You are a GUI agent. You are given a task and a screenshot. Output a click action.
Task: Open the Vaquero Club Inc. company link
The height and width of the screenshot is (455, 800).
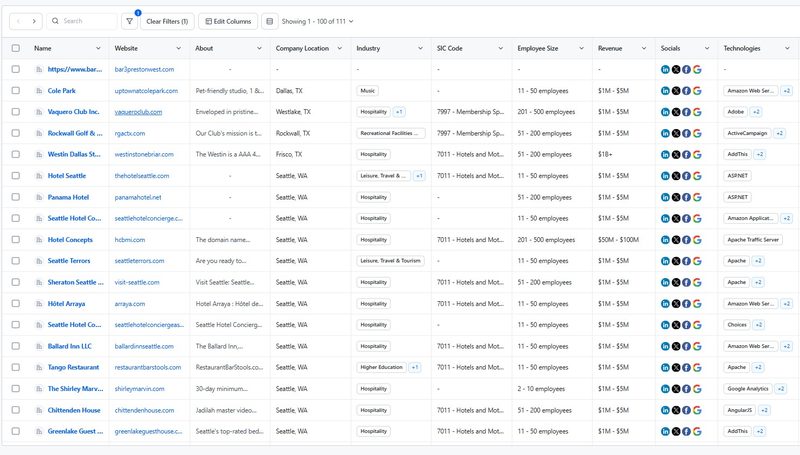click(x=73, y=112)
